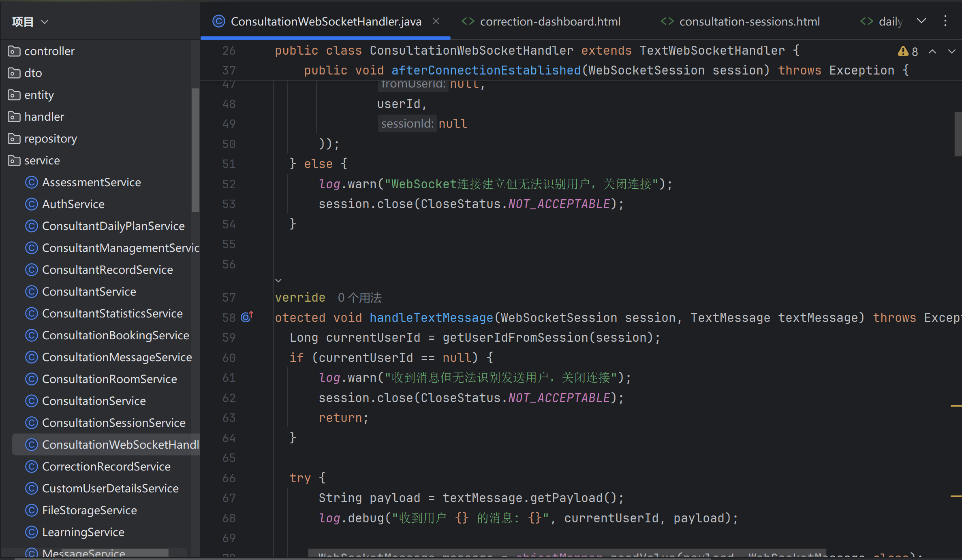Screen dimensions: 962x560
Task: Jump to next highlighted error arrow
Action: [x=951, y=51]
